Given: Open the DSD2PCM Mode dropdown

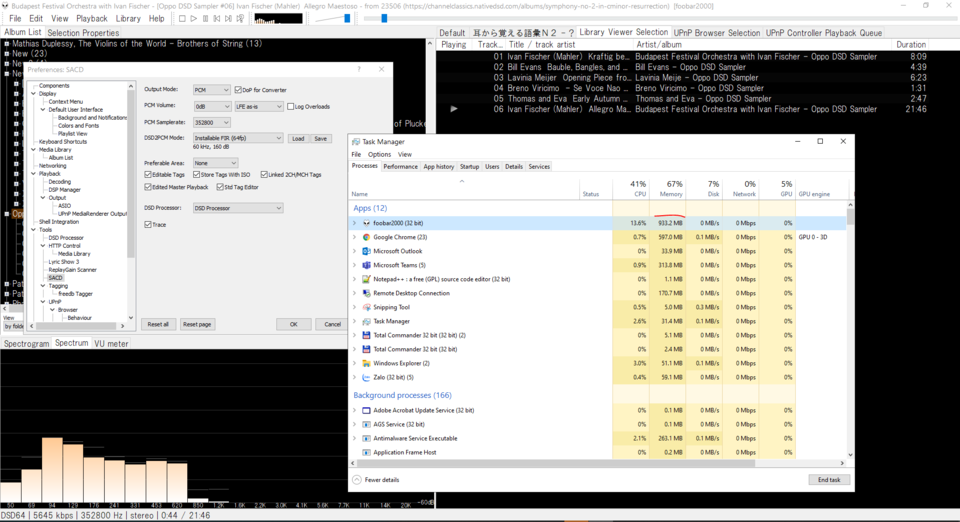Looking at the screenshot, I should pos(238,138).
